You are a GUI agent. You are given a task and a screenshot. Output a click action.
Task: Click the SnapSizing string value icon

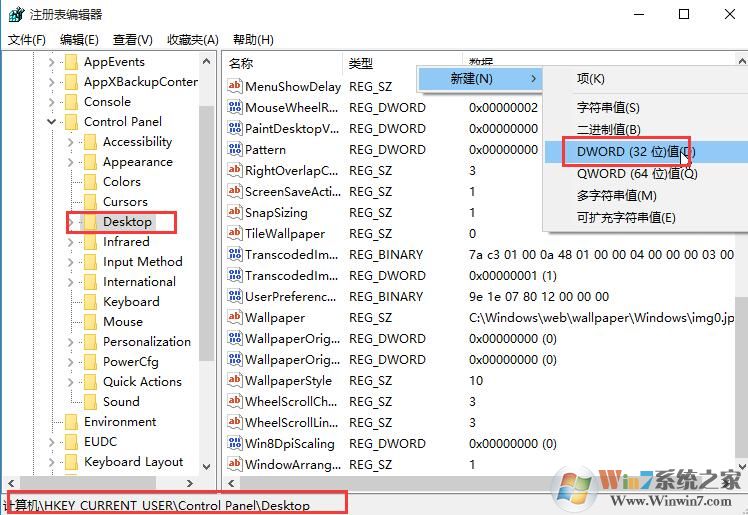coord(234,212)
